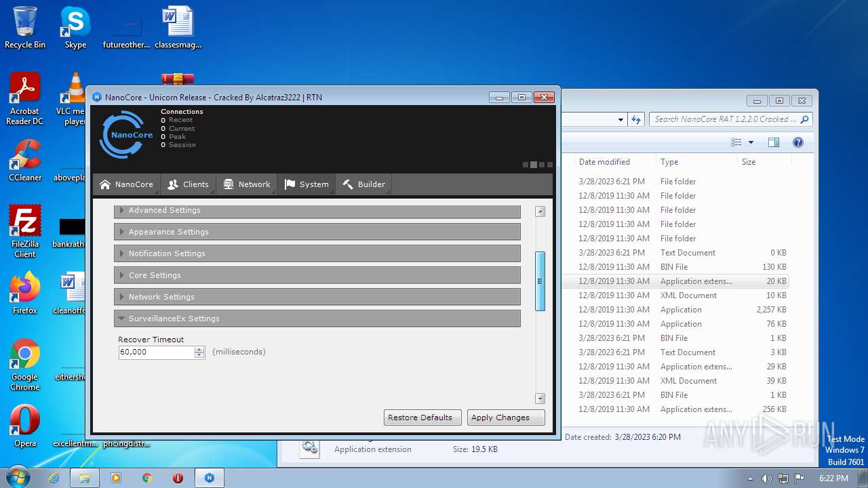
Task: Select the 2,257 KB Application row
Action: click(675, 310)
